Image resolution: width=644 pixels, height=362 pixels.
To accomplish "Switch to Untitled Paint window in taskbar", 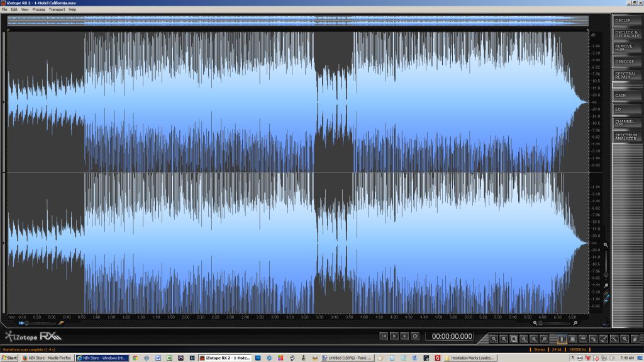I will (347, 358).
